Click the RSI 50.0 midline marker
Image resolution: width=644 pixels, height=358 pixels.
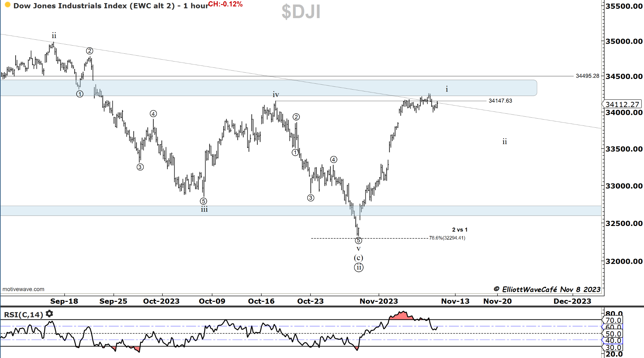click(613, 334)
